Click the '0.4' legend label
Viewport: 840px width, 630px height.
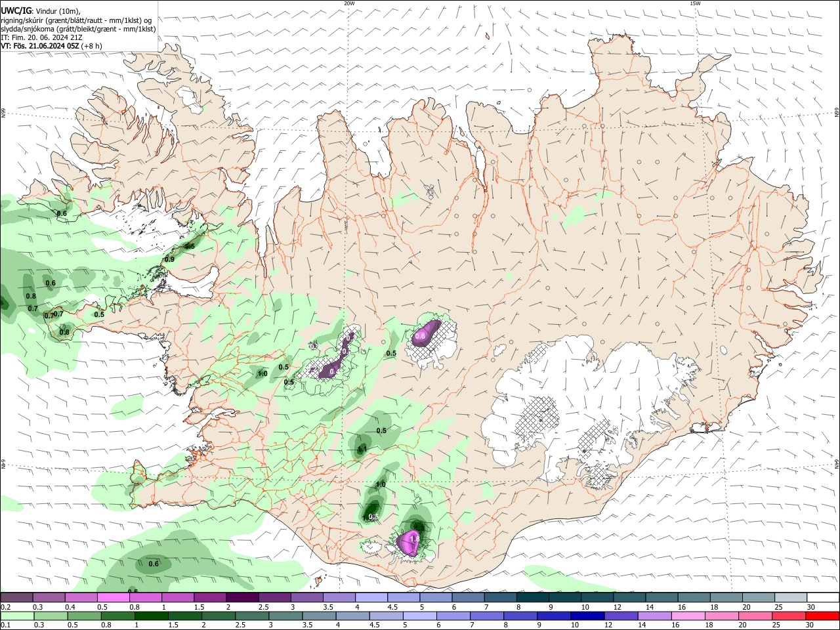(x=70, y=607)
